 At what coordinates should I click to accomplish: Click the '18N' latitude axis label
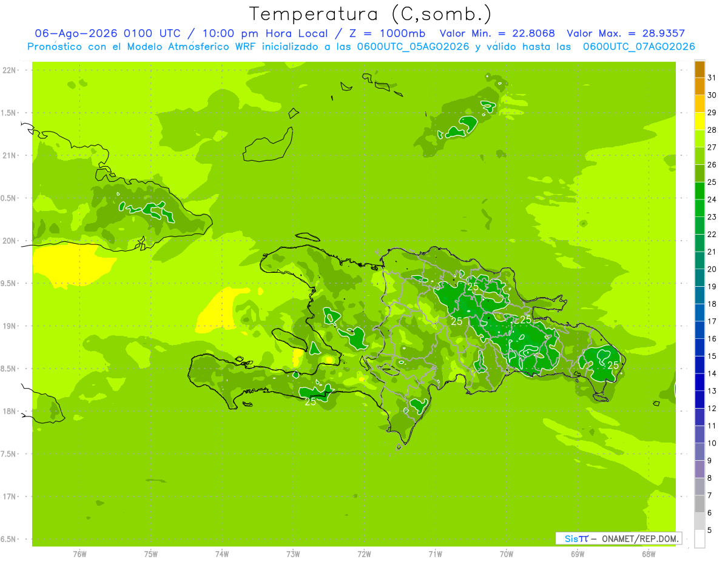tap(8, 411)
